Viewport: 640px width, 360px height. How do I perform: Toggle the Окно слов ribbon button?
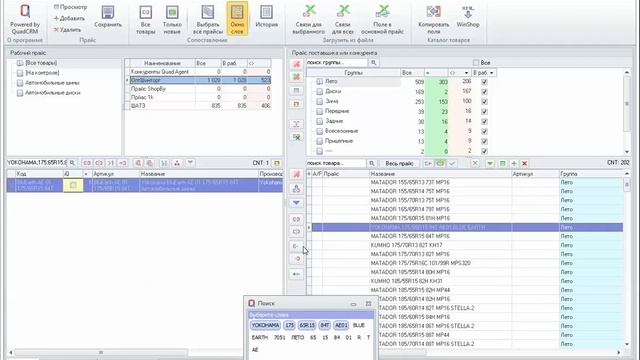click(237, 19)
